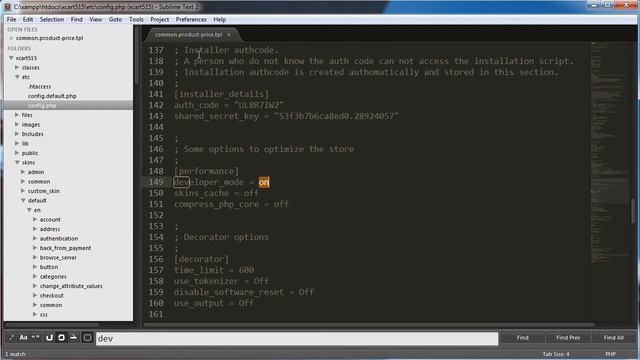Toggle in-selection search option

coord(73,338)
